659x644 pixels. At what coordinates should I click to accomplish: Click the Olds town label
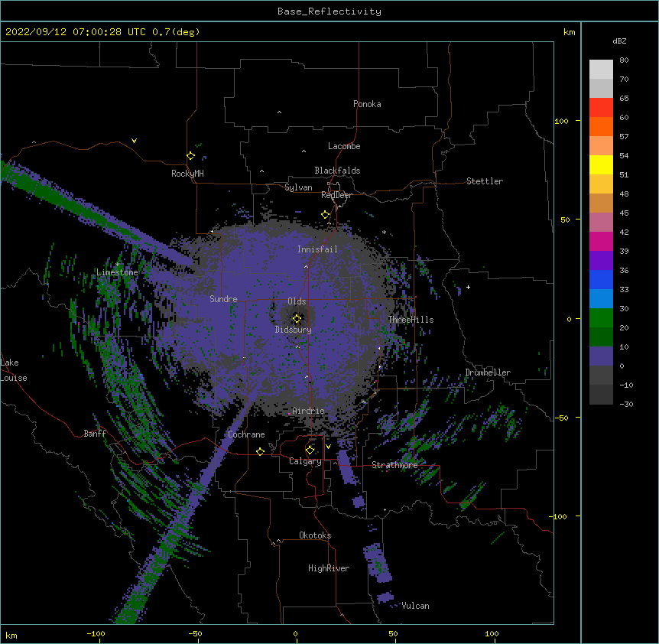click(x=297, y=301)
